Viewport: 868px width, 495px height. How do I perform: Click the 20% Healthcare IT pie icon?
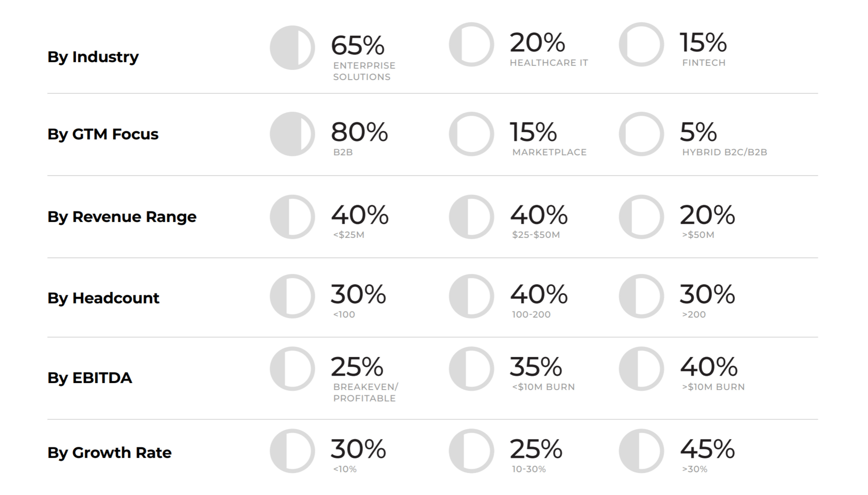coord(471,44)
